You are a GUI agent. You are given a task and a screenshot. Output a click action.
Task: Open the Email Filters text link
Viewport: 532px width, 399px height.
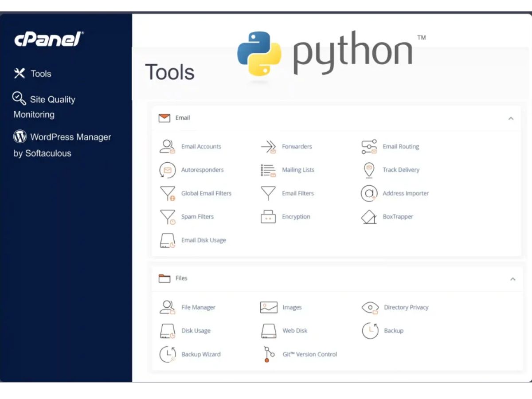pos(297,193)
